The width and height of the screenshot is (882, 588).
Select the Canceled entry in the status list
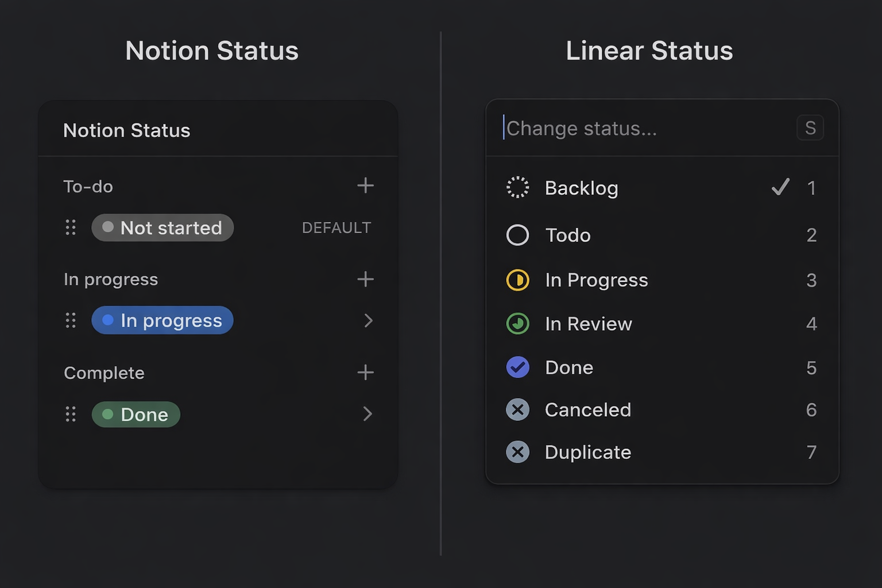coord(587,409)
